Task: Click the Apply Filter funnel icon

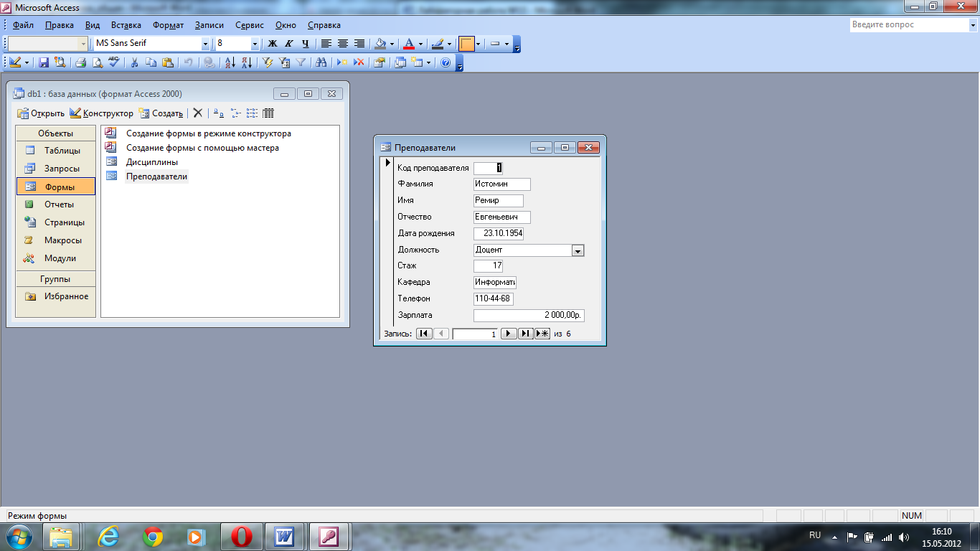Action: click(x=301, y=62)
